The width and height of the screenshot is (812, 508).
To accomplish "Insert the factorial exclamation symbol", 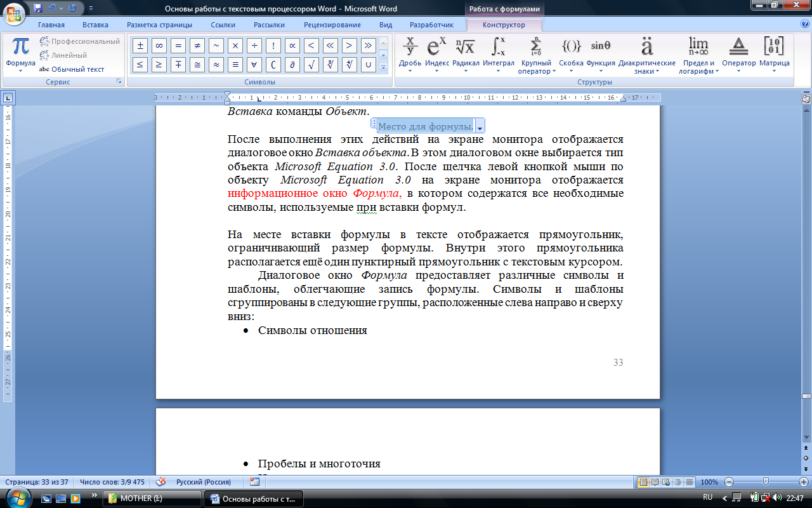I will (x=273, y=46).
